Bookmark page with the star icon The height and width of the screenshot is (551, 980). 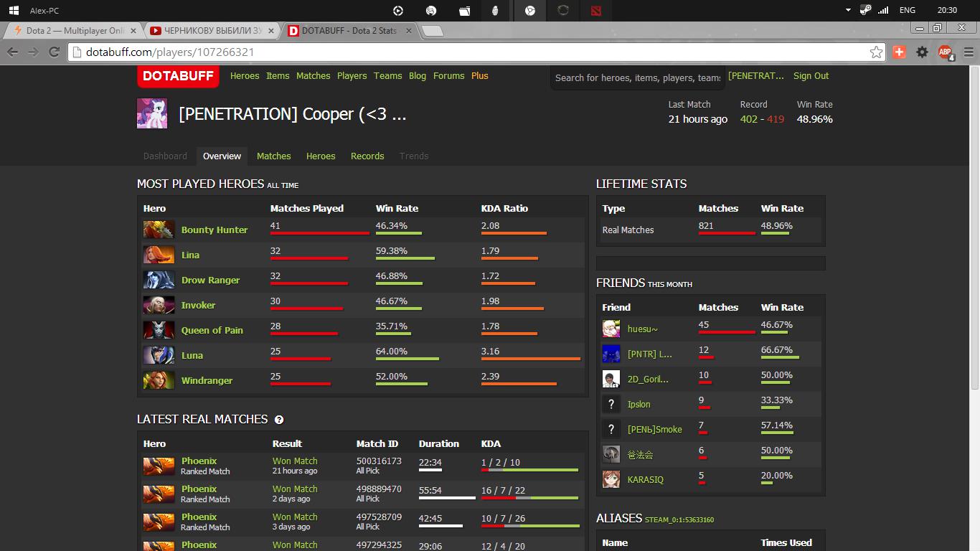(x=876, y=52)
